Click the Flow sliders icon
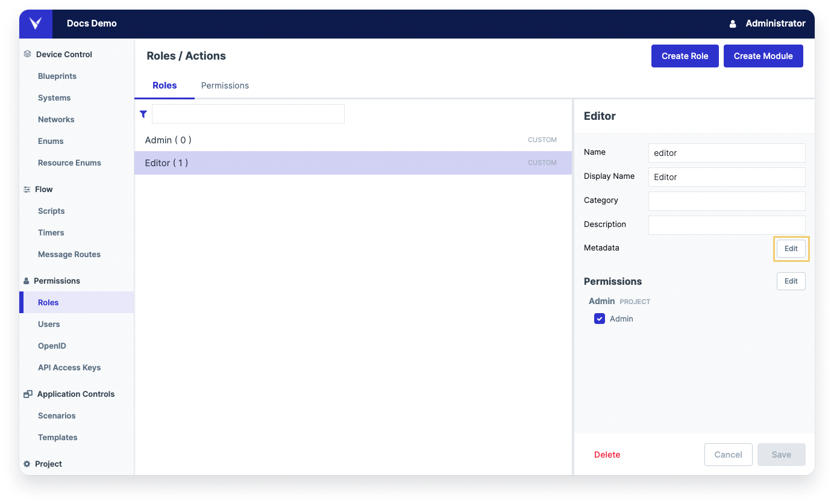The height and width of the screenshot is (504, 834). coord(27,189)
